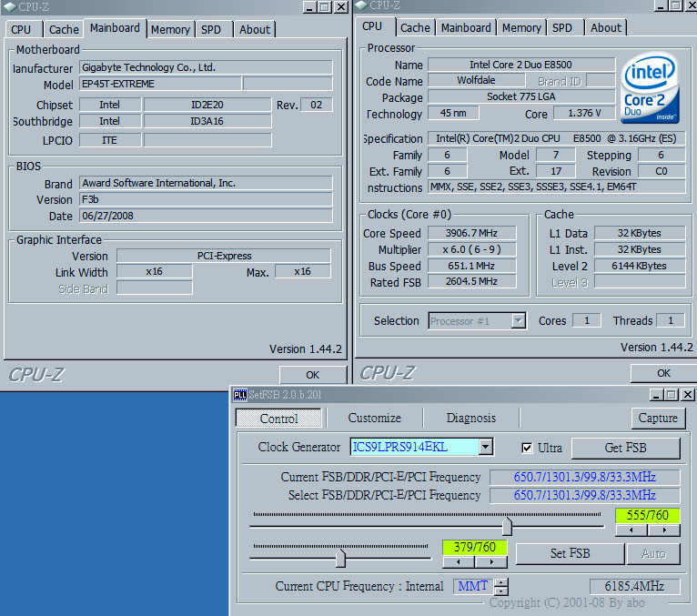Click Multiplier value x 6.0 ( 6 - 9 )

click(x=471, y=249)
